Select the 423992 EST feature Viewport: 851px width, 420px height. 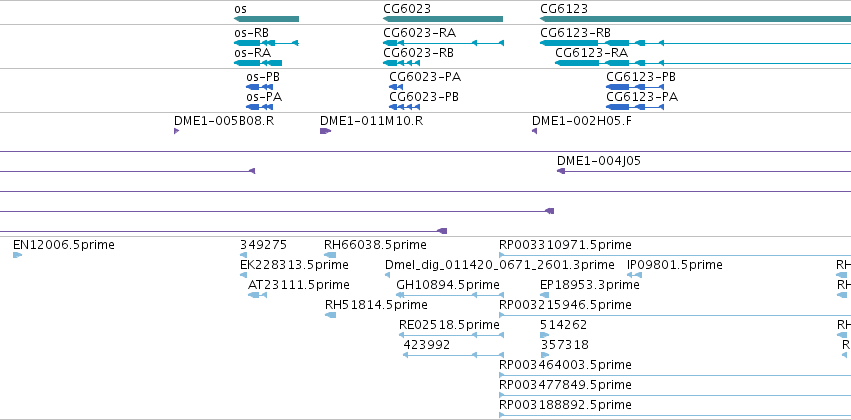(454, 355)
